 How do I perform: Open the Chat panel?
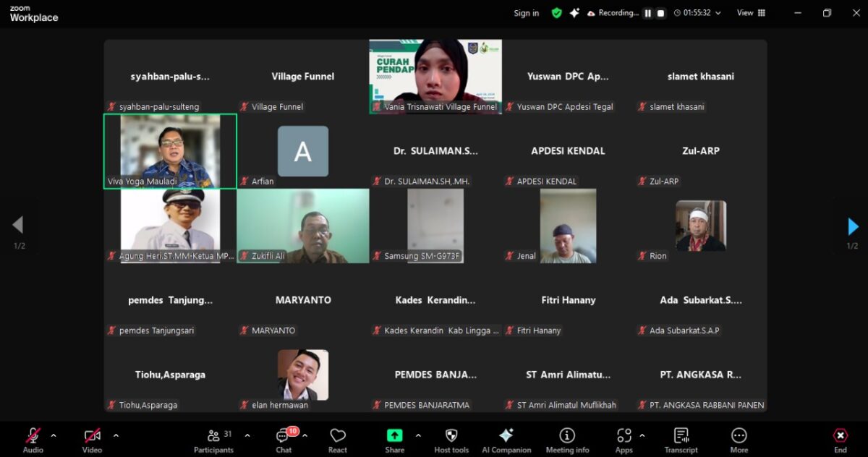(284, 440)
